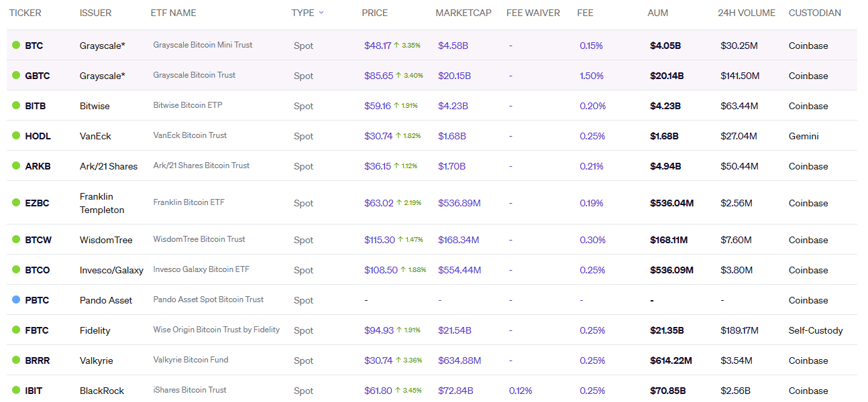868x402 pixels.
Task: Click the green status dot beside BTC
Action: [x=16, y=46]
